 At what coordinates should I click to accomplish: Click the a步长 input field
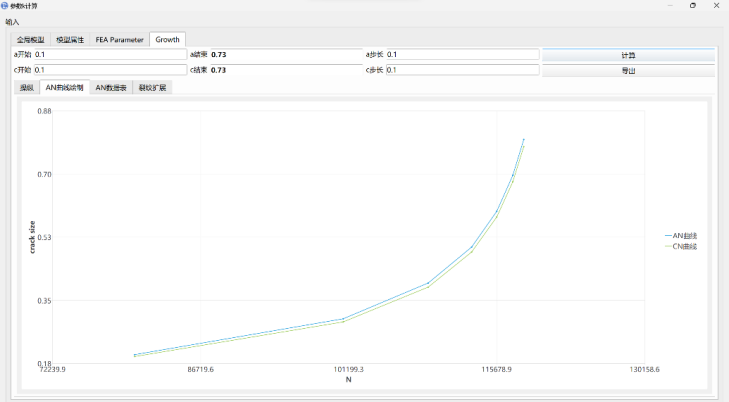tap(463, 54)
